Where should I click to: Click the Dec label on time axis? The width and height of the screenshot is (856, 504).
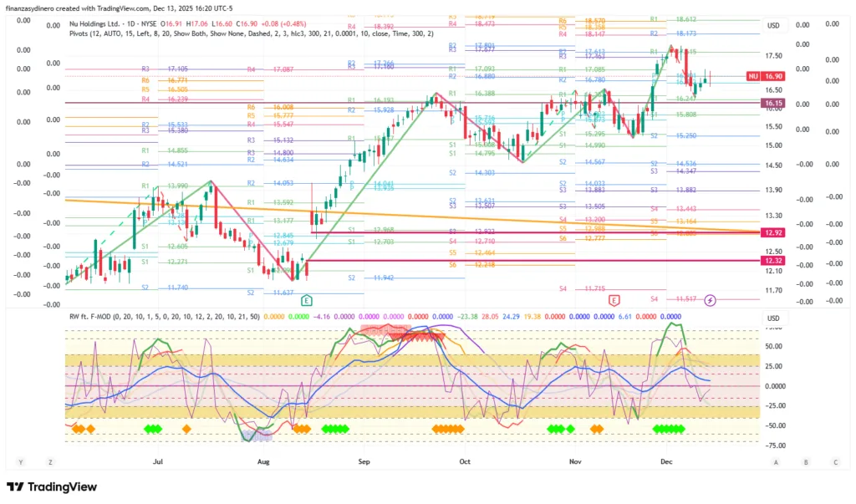pyautogui.click(x=666, y=461)
